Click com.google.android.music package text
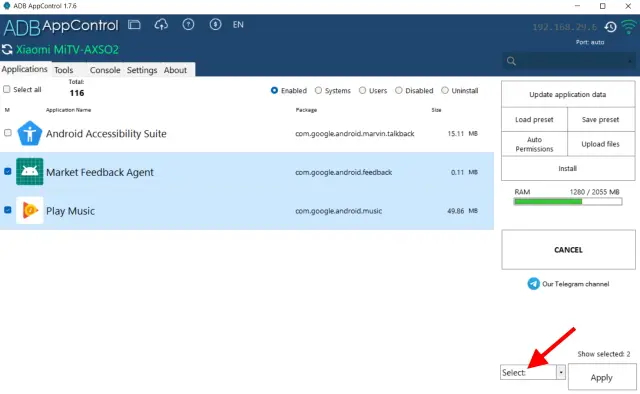The image size is (640, 394). pos(339,211)
